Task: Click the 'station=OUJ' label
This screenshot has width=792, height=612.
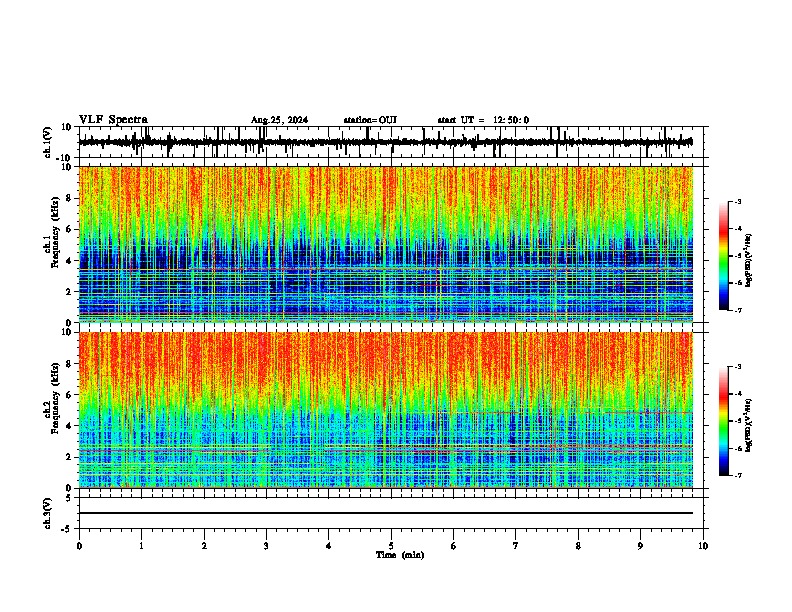Action: pos(370,120)
